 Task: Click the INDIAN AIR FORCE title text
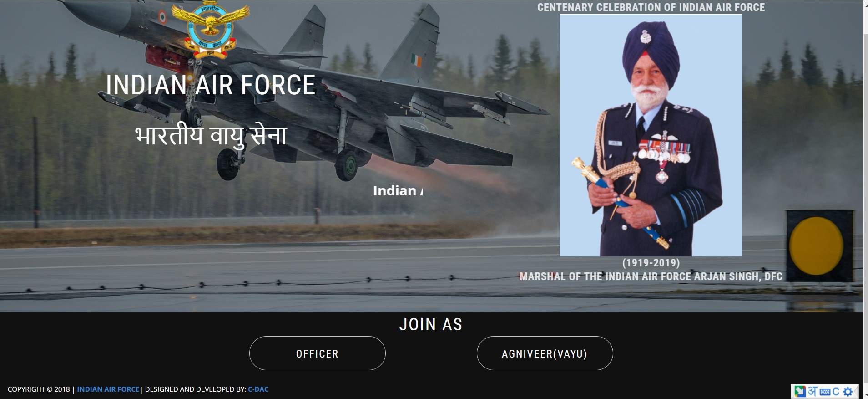click(x=211, y=85)
